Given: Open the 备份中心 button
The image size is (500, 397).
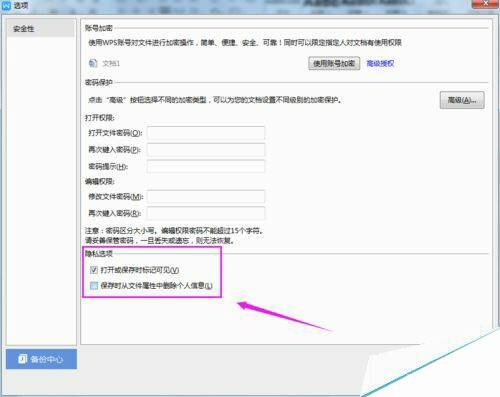Looking at the screenshot, I should pos(41,359).
